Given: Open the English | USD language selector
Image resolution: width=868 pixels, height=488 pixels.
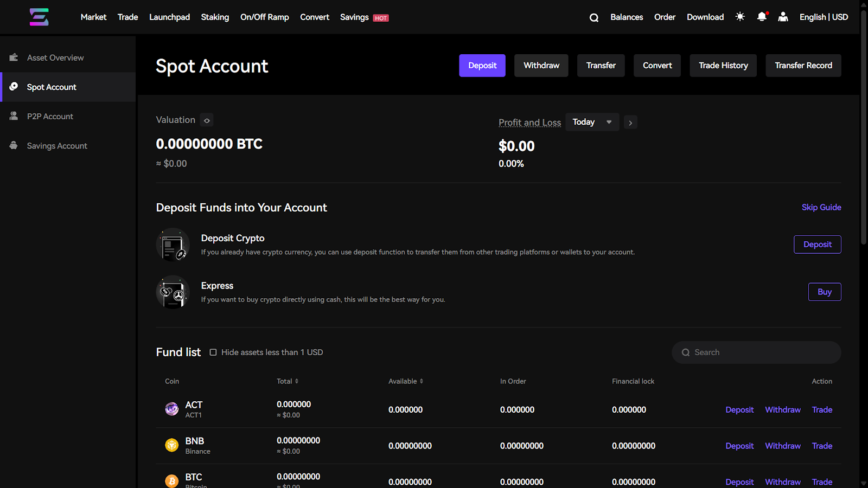Looking at the screenshot, I should 824,17.
